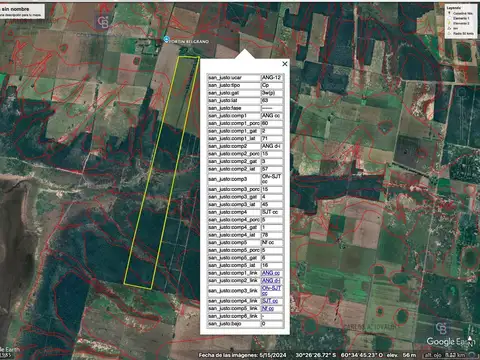Open the ANG cc link in the comp1_link row

point(271,273)
